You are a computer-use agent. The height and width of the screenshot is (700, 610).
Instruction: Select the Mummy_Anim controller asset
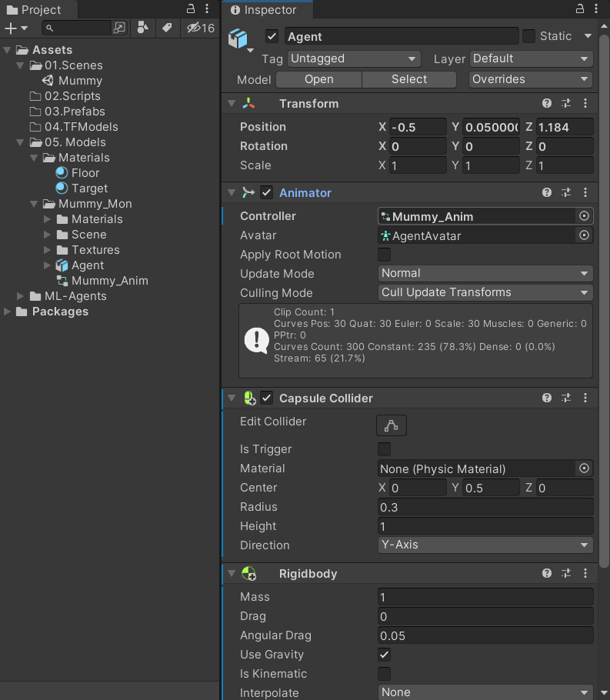point(102,281)
